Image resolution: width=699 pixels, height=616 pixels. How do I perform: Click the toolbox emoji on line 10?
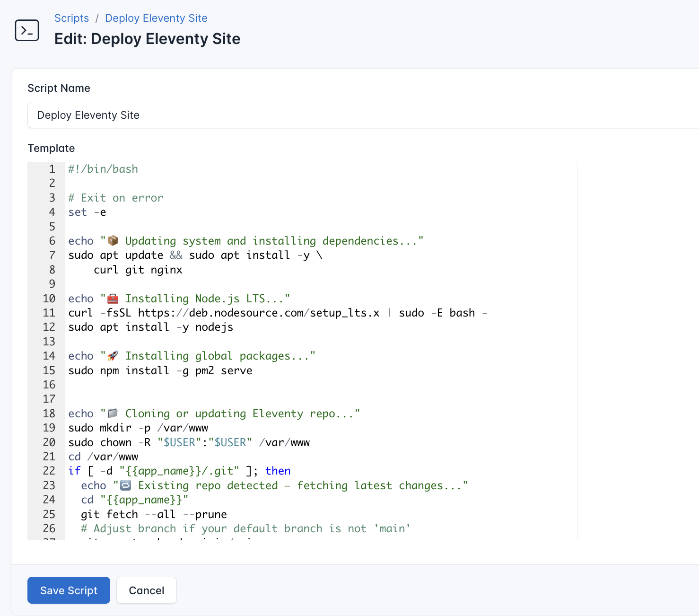[112, 298]
